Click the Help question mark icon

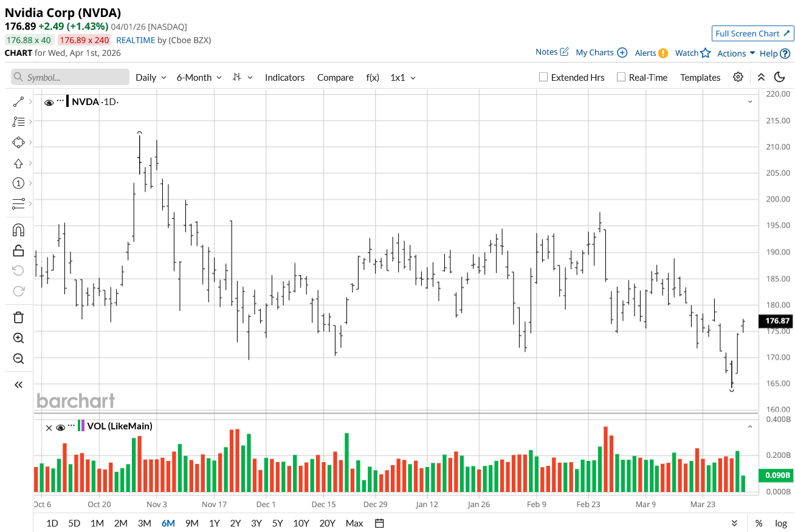785,53
